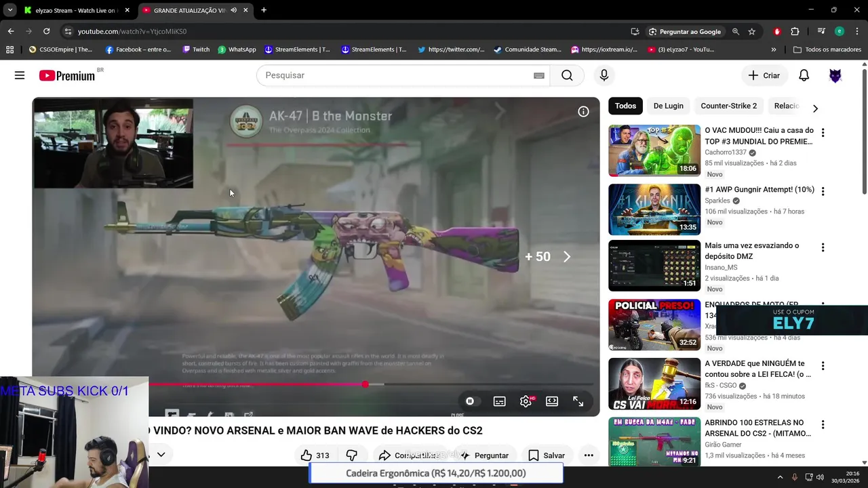
Task: Open the red hand ad blocker extension
Action: (x=777, y=31)
